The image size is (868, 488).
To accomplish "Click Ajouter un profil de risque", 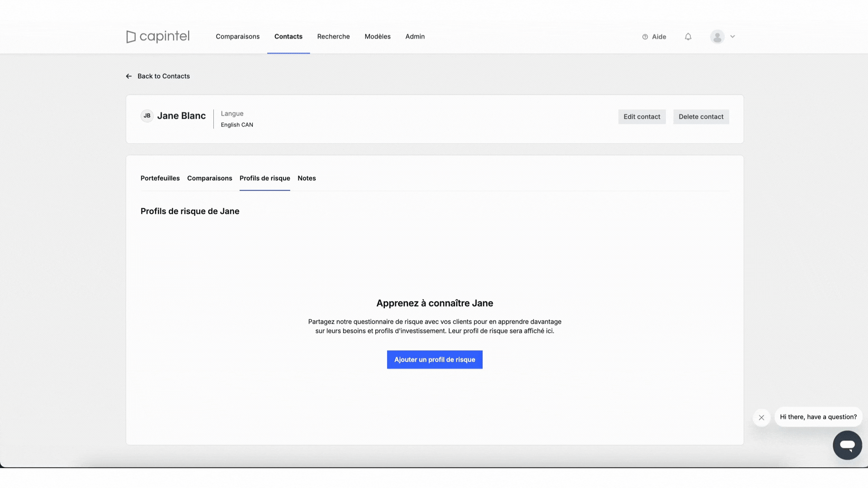I will point(434,360).
